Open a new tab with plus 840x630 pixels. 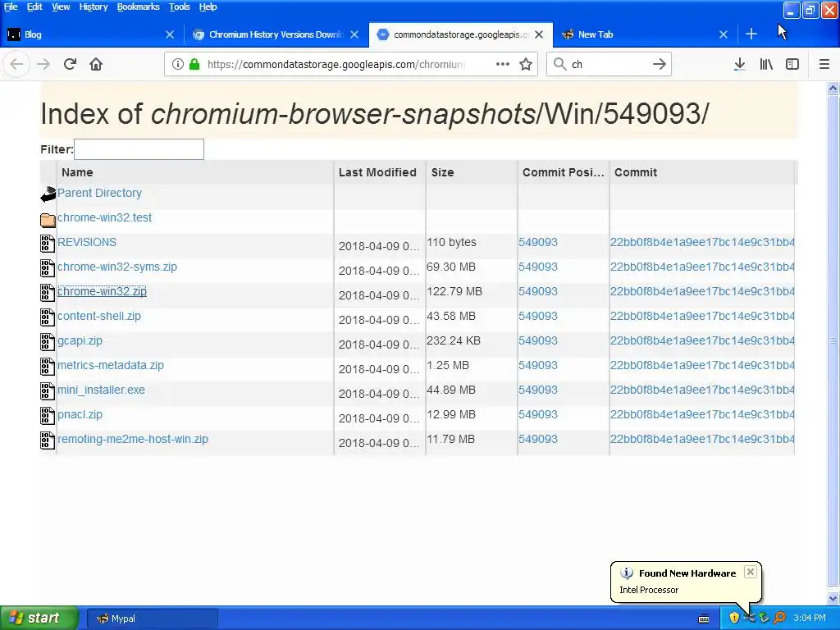click(x=751, y=34)
